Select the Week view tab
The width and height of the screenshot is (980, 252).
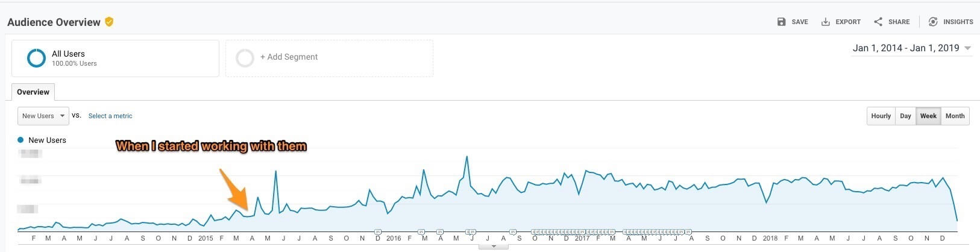click(x=928, y=116)
